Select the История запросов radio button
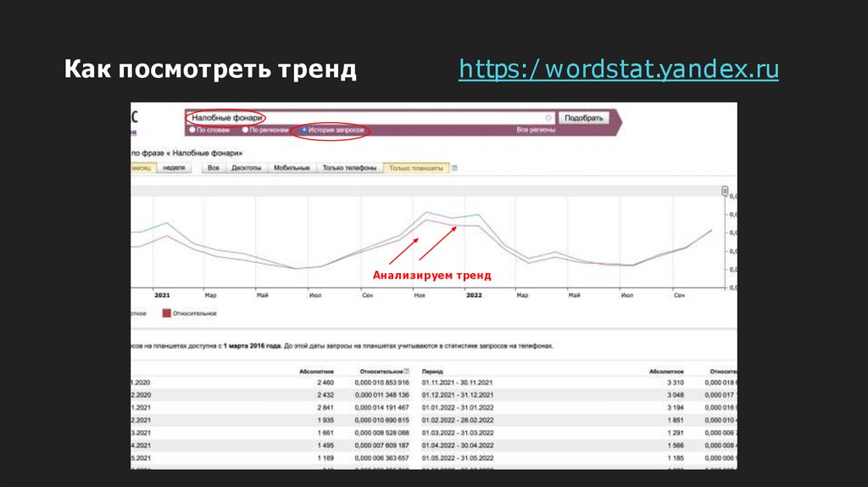Viewport: 868px width, 487px height. click(x=304, y=130)
